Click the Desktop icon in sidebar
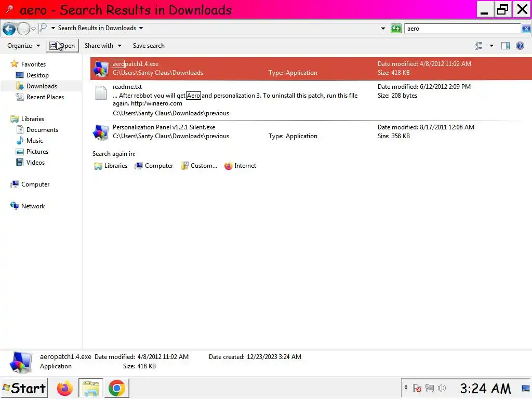Image resolution: width=532 pixels, height=399 pixels. coord(20,75)
